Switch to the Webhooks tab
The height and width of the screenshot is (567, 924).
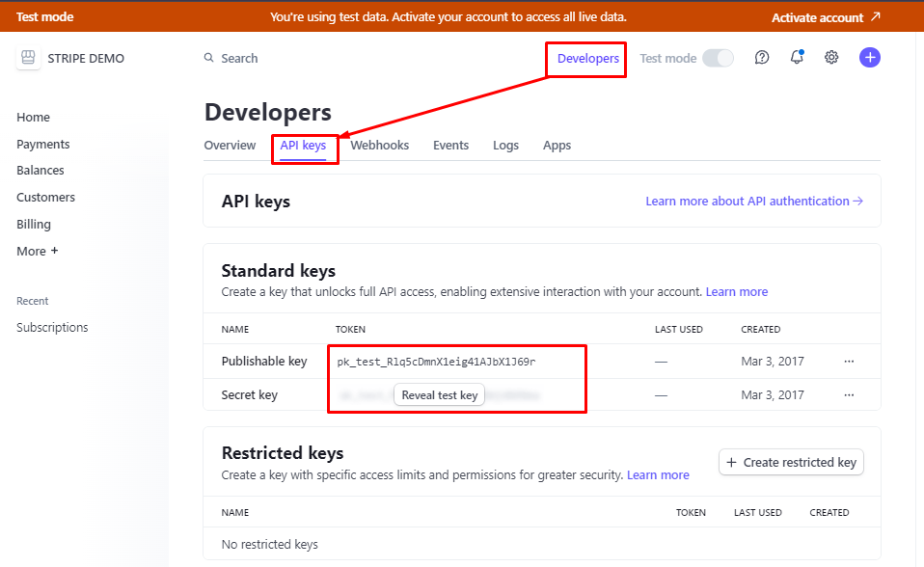click(x=379, y=146)
